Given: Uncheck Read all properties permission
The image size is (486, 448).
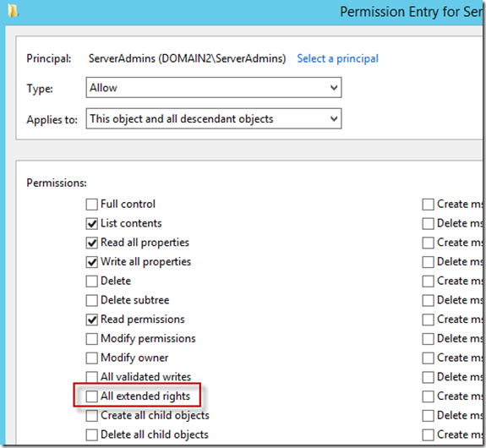Looking at the screenshot, I should pos(92,243).
